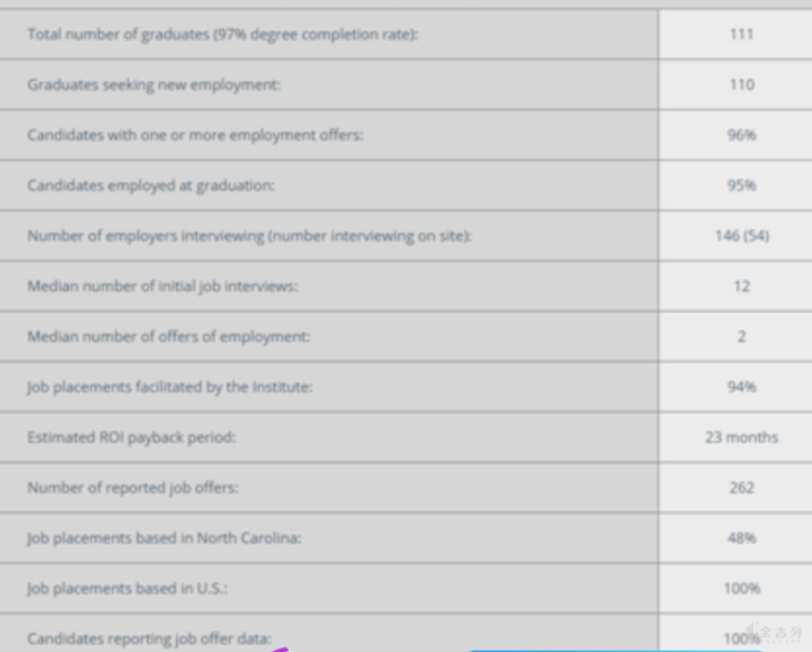
Task: Click 'Job placements facilitated by the Institute'
Action: (x=169, y=387)
